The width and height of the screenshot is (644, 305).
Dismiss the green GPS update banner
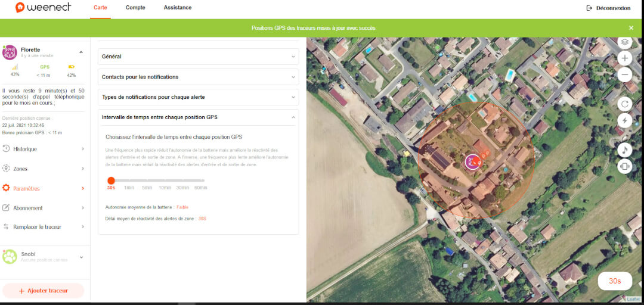631,28
